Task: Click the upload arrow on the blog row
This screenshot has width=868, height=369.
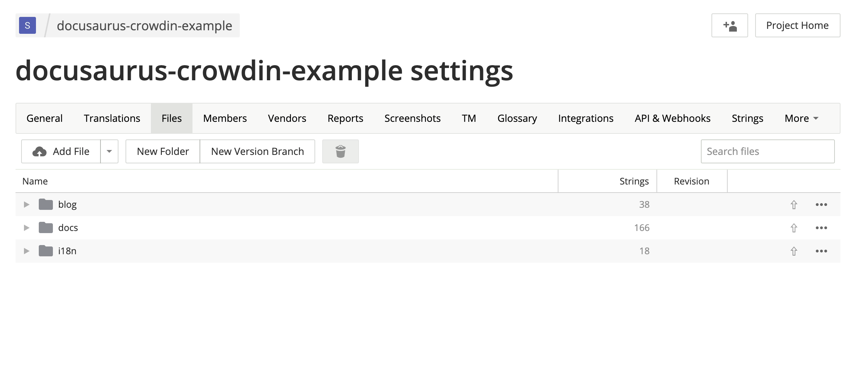Action: pos(794,204)
